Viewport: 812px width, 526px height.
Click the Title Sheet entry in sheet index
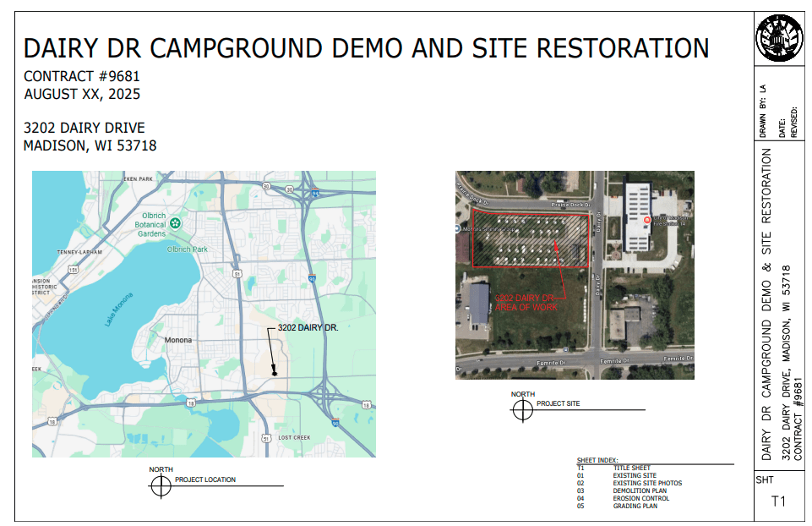631,468
